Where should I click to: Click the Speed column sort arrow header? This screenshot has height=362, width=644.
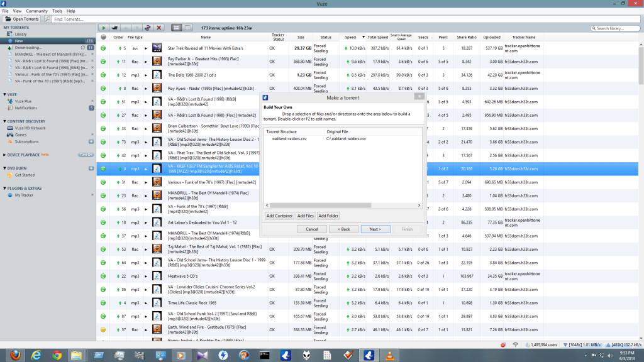363,37
